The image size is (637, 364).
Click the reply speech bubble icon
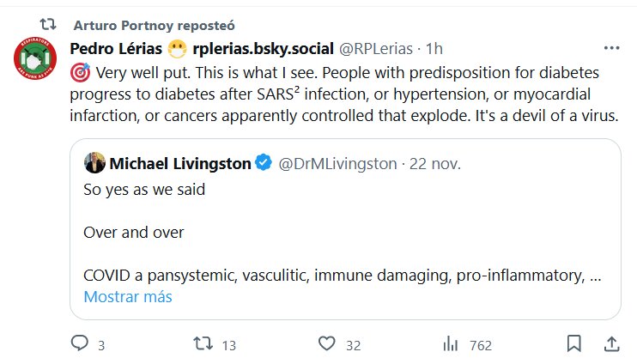(79, 344)
